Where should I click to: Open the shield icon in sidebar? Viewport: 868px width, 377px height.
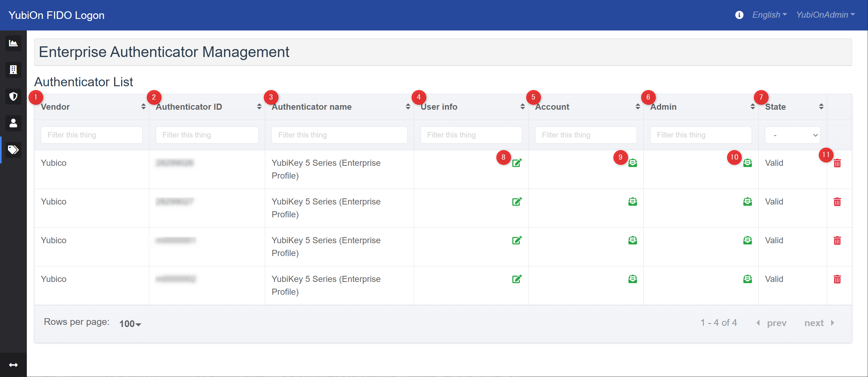pos(13,97)
